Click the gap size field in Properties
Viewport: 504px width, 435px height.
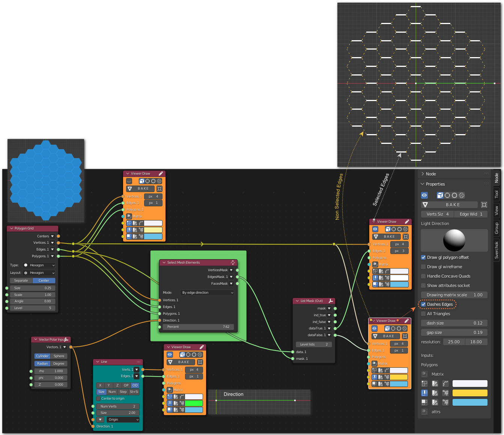[x=454, y=332]
